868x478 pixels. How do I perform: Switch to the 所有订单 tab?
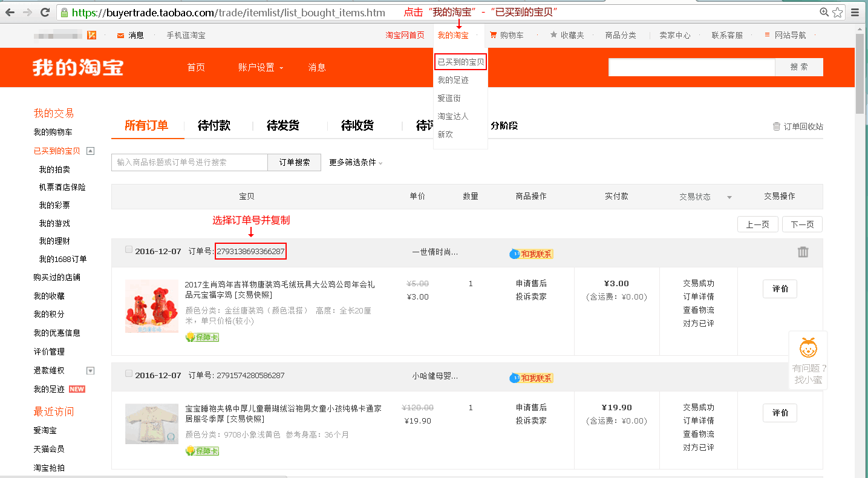click(x=146, y=125)
